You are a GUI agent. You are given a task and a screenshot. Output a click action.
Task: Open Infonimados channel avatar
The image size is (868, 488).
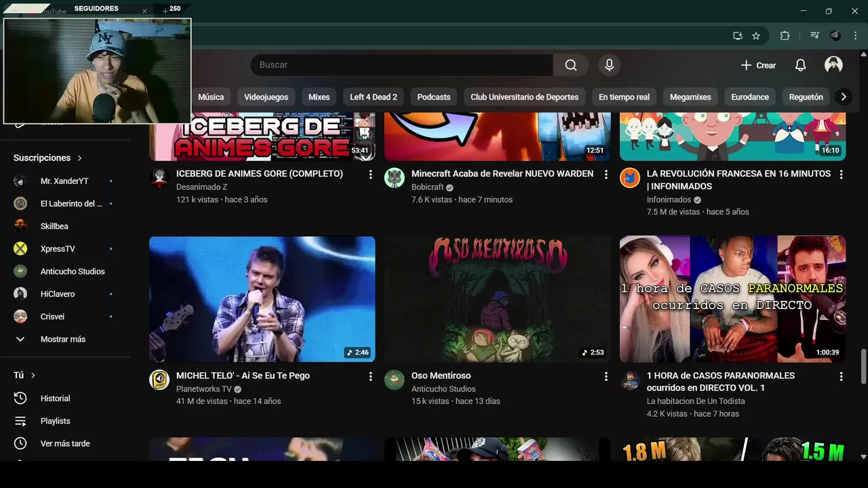(630, 178)
